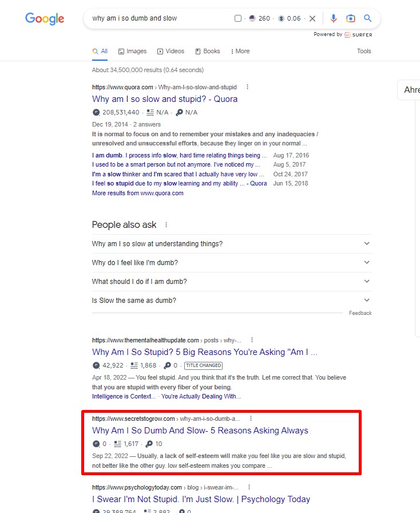Open options dots for Quora result
The width and height of the screenshot is (420, 513).
247,86
